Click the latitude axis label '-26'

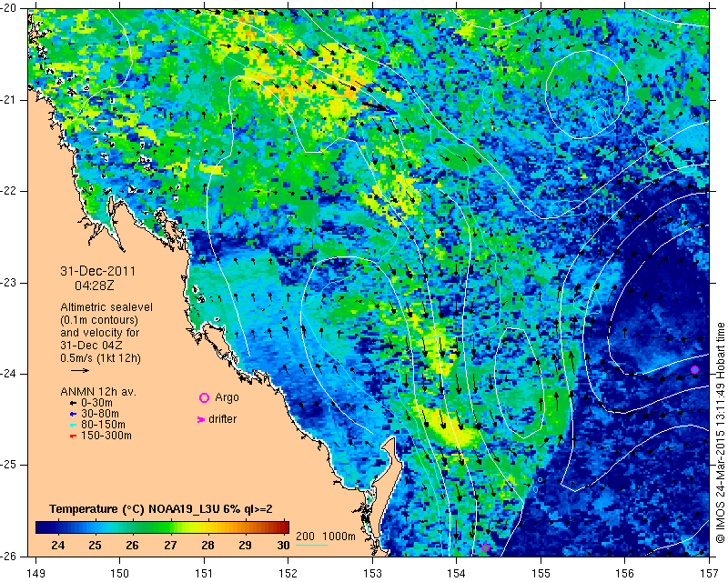(9, 557)
